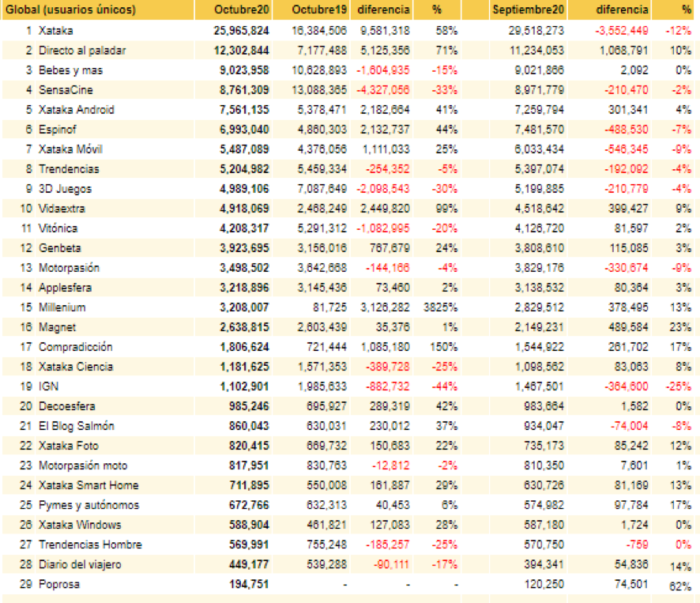Image resolution: width=700 pixels, height=603 pixels.
Task: Click the 'Genbeta' row name
Action: (x=60, y=248)
